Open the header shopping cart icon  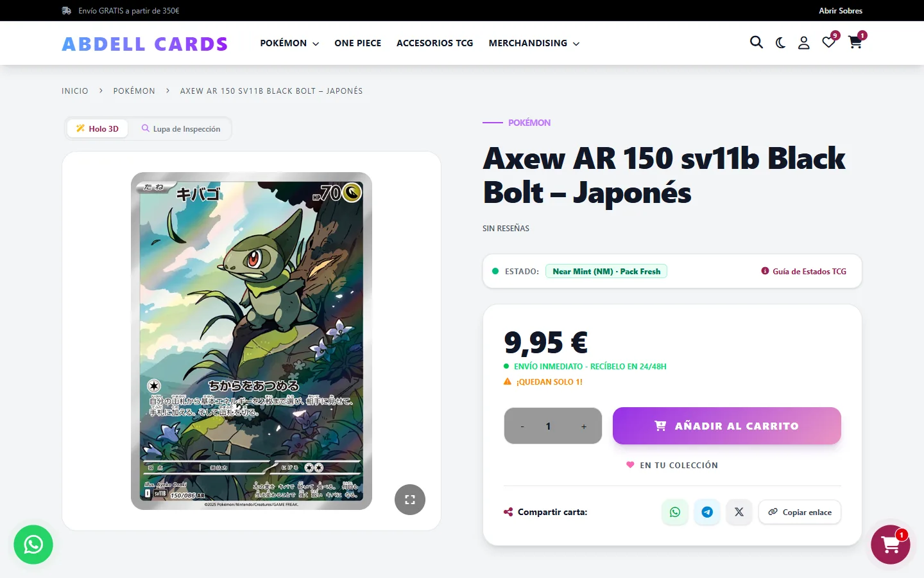[855, 42]
